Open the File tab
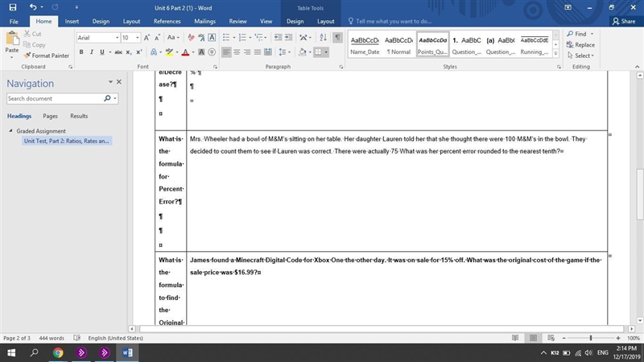 [x=14, y=22]
